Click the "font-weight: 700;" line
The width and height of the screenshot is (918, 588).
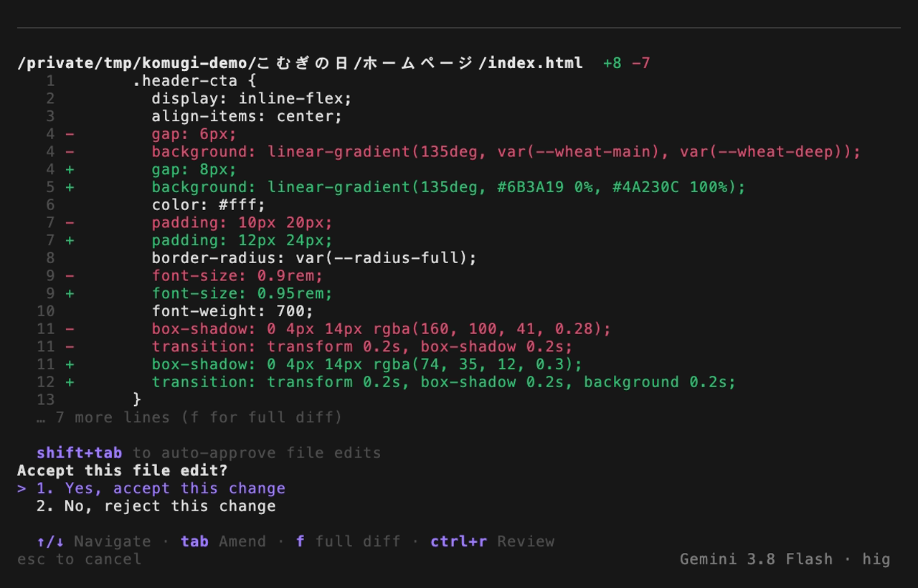[x=232, y=311]
